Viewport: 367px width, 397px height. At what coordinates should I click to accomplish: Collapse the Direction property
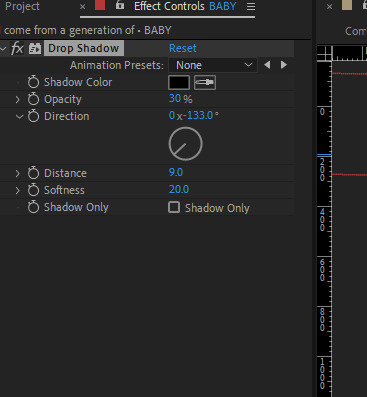click(19, 116)
